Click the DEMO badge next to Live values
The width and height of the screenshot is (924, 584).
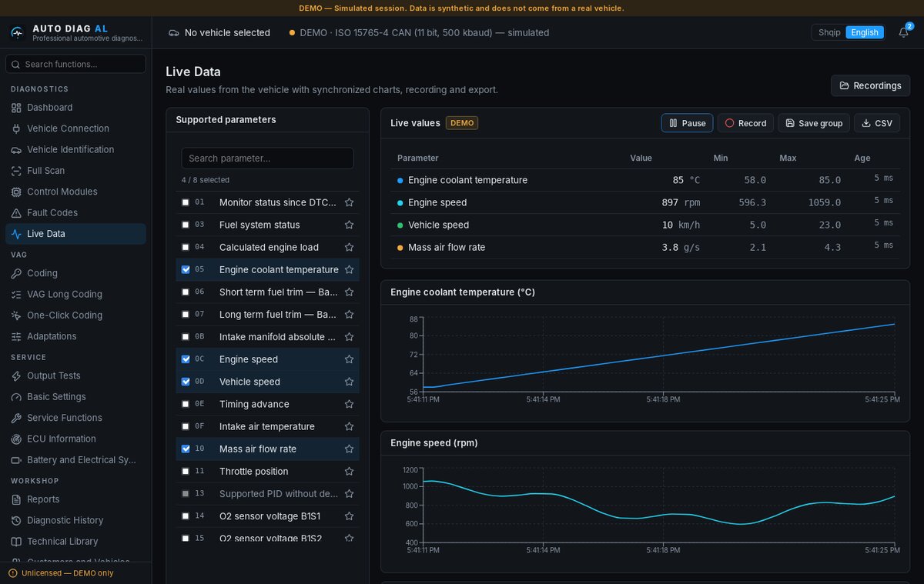pos(462,123)
